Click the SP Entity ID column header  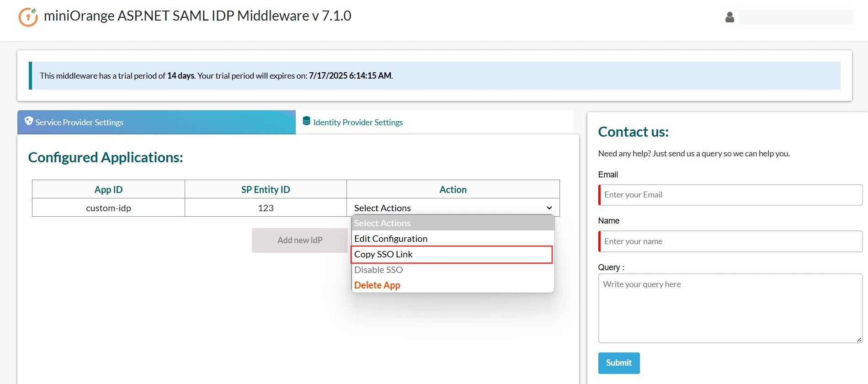(x=266, y=189)
